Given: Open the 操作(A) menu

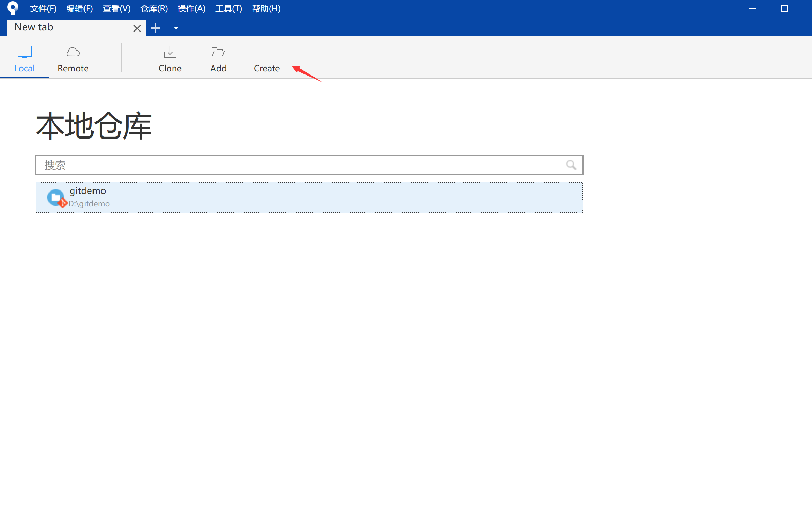Looking at the screenshot, I should pyautogui.click(x=191, y=9).
